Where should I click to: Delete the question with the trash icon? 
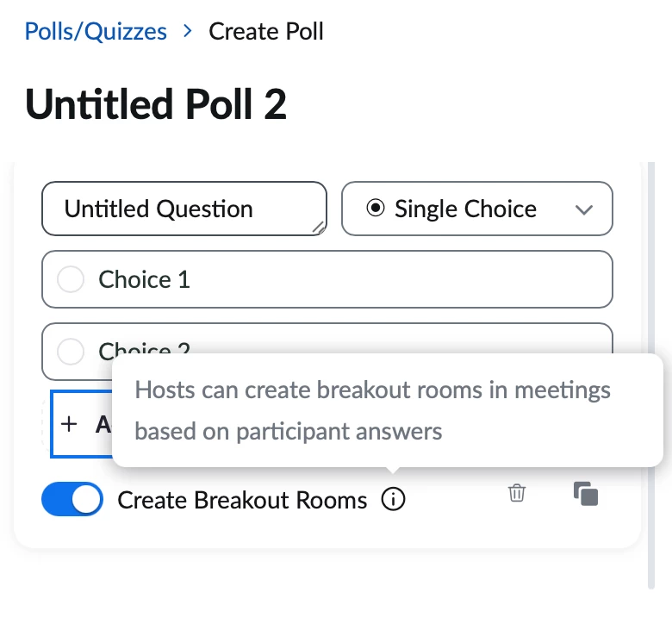(x=517, y=494)
